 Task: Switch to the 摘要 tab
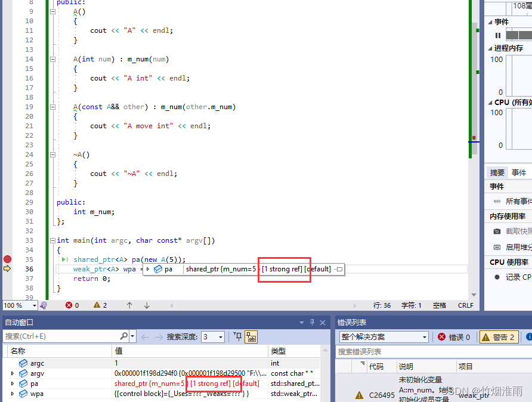(497, 173)
